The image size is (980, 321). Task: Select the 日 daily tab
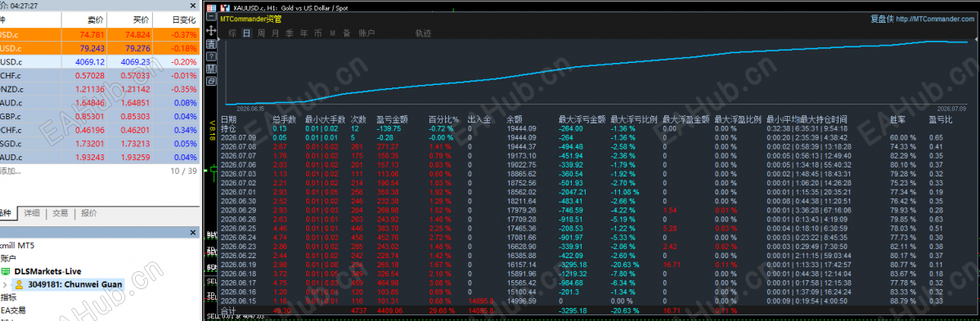246,33
